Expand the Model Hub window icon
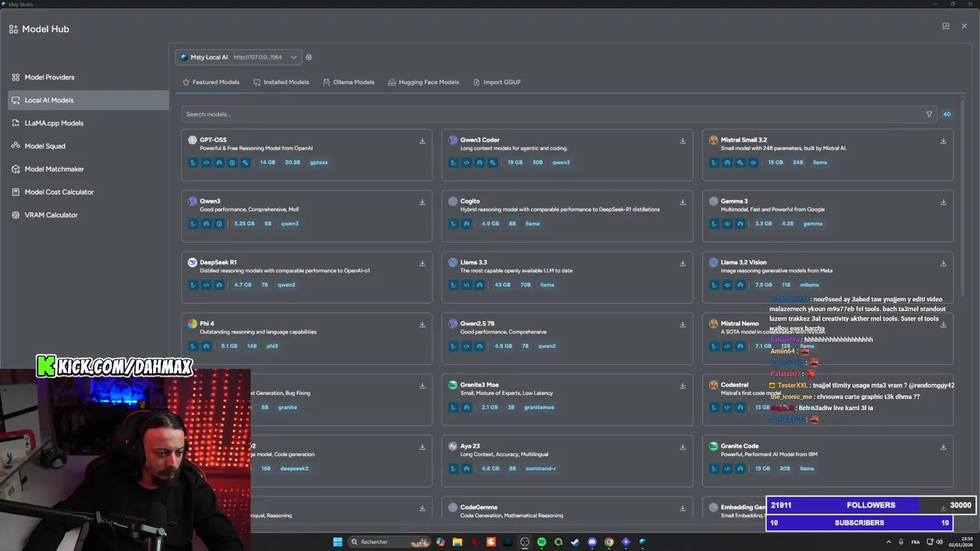The height and width of the screenshot is (551, 980). point(946,26)
